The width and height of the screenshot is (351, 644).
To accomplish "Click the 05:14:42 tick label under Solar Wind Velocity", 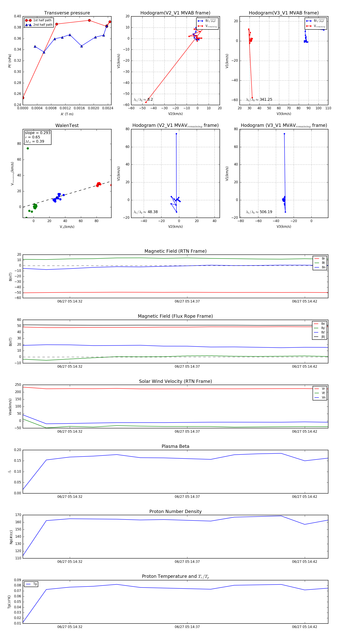I will click(305, 431).
